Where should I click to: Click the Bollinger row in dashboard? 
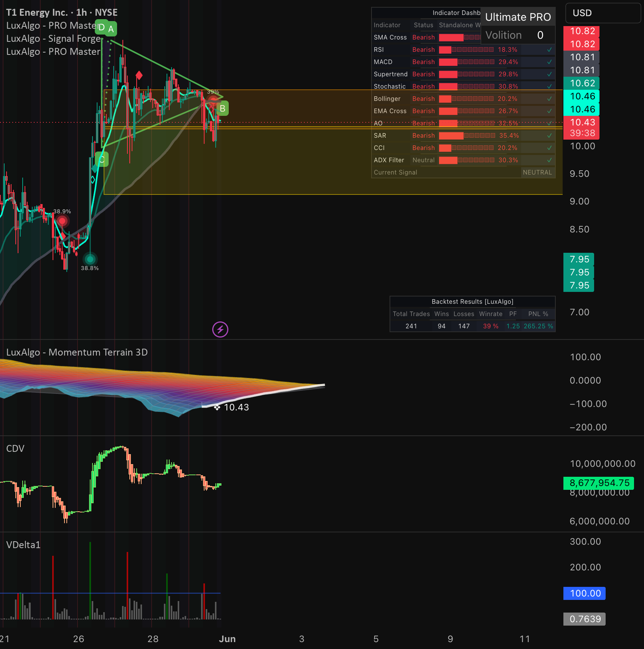[x=463, y=99]
